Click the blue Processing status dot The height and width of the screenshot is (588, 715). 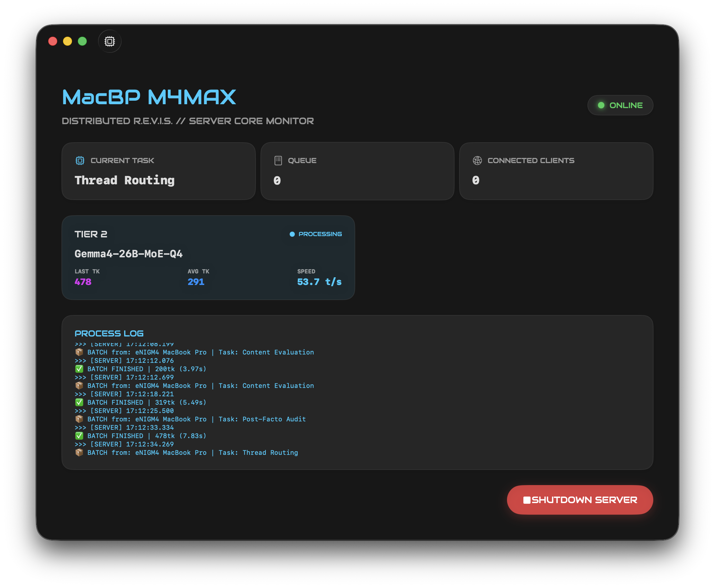click(292, 234)
